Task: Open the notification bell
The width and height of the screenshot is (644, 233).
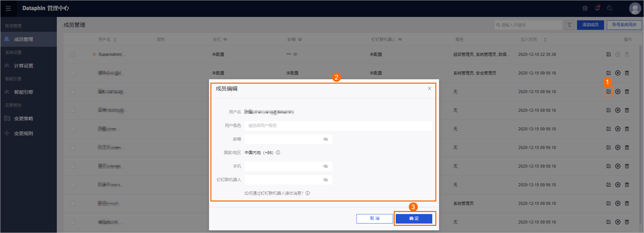Action: point(597,8)
